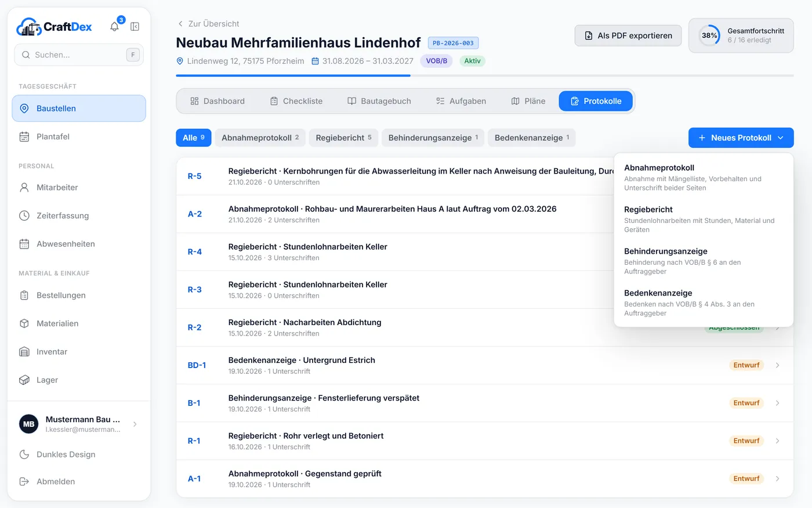Click the Abwesenheiten calendar icon
Image resolution: width=812 pixels, height=508 pixels.
(x=24, y=244)
